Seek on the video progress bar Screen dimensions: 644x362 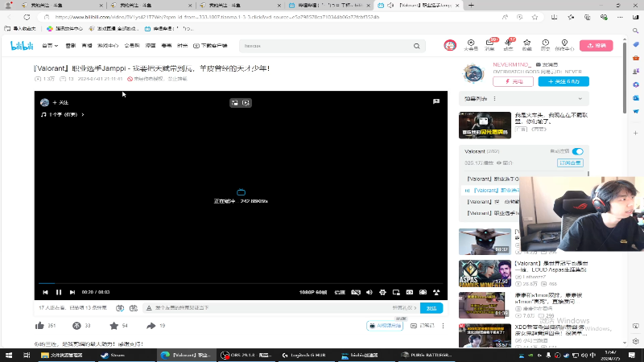241,283
